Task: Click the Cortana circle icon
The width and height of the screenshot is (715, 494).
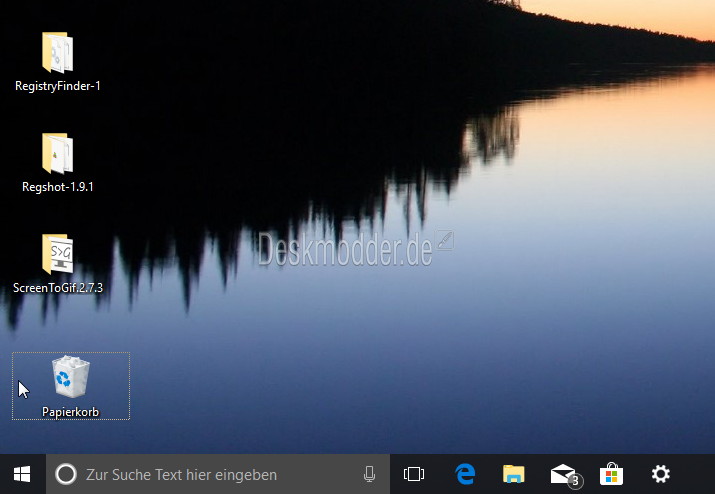Action: click(66, 474)
